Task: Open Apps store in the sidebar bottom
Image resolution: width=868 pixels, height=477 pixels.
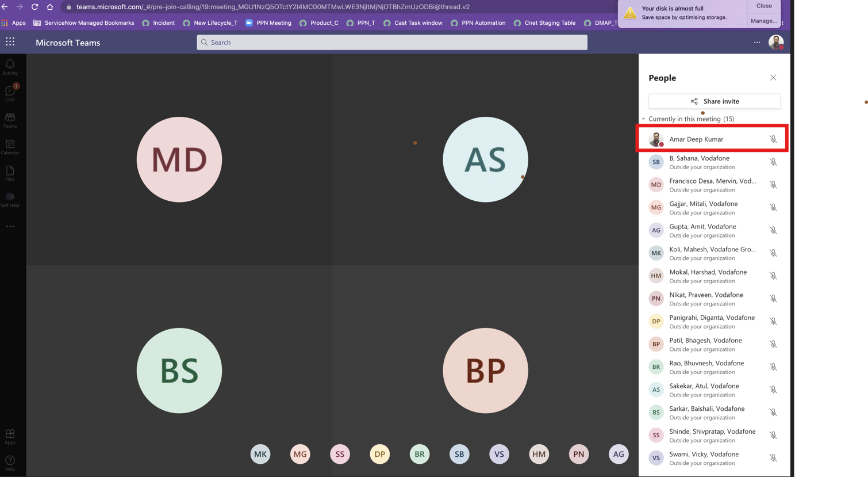Action: point(10,437)
